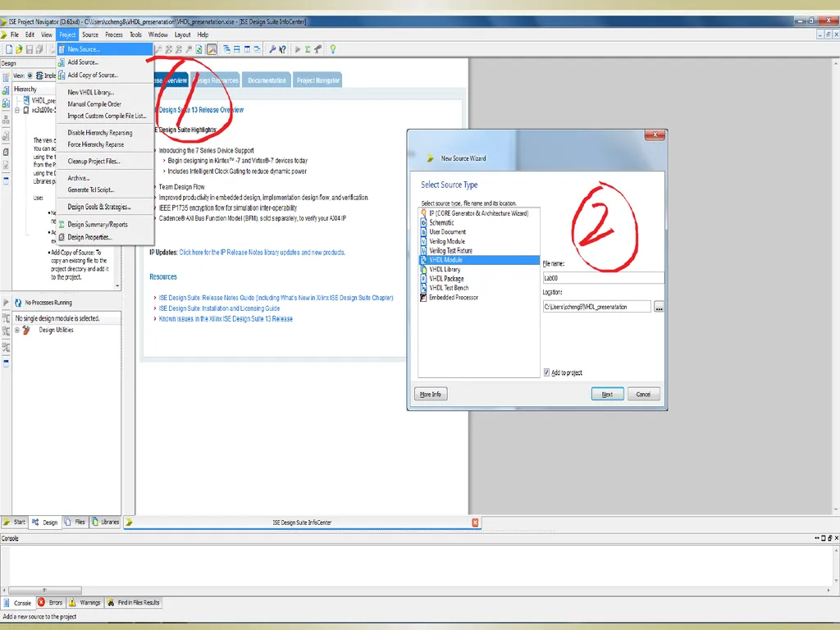
Task: Open the Known Issues in Xilinx ISE link
Action: coord(226,319)
